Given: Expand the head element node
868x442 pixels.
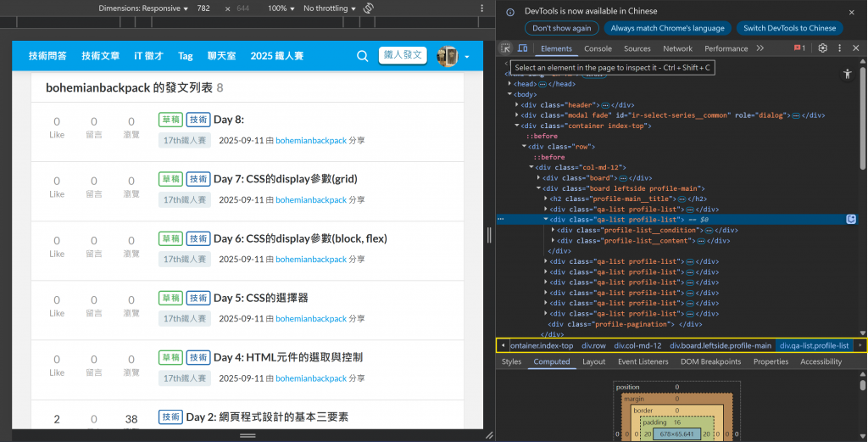Looking at the screenshot, I should pyautogui.click(x=509, y=84).
